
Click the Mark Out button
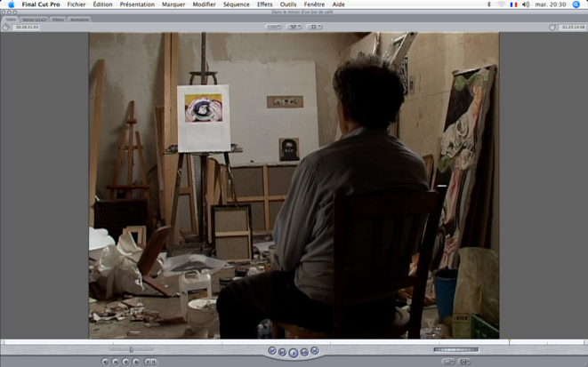click(x=154, y=362)
